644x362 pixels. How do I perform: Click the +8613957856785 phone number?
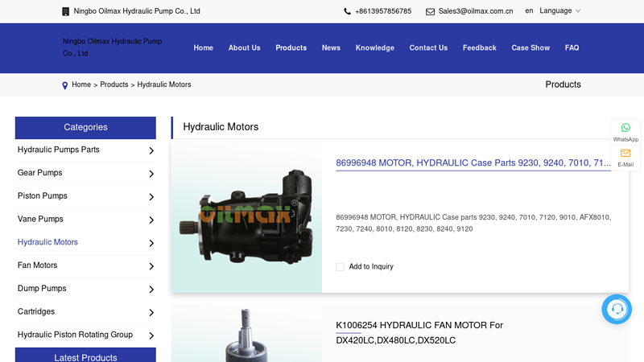[x=383, y=11]
